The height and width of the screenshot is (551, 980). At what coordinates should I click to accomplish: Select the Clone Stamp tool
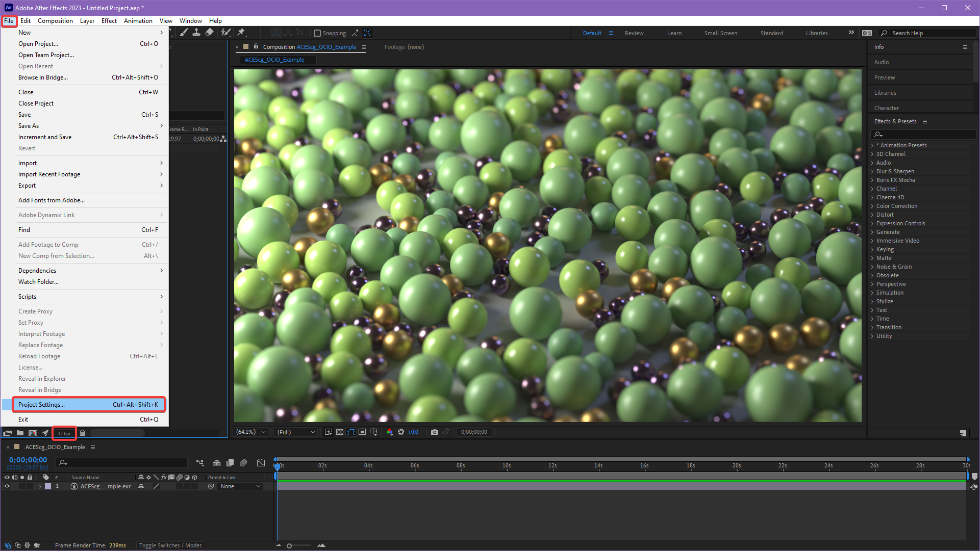pos(196,33)
